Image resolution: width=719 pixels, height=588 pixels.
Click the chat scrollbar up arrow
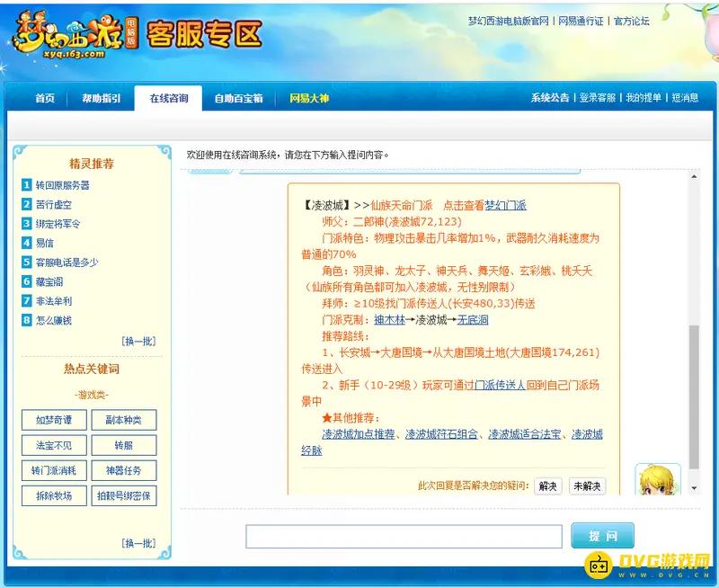694,176
